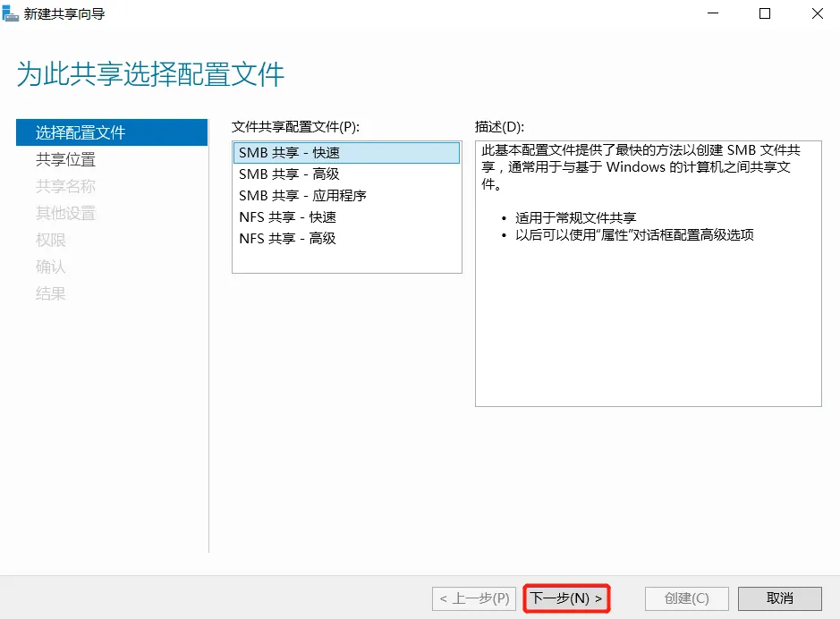The width and height of the screenshot is (840, 619).
Task: Minimize the 新建共享向导 window
Action: tap(712, 13)
